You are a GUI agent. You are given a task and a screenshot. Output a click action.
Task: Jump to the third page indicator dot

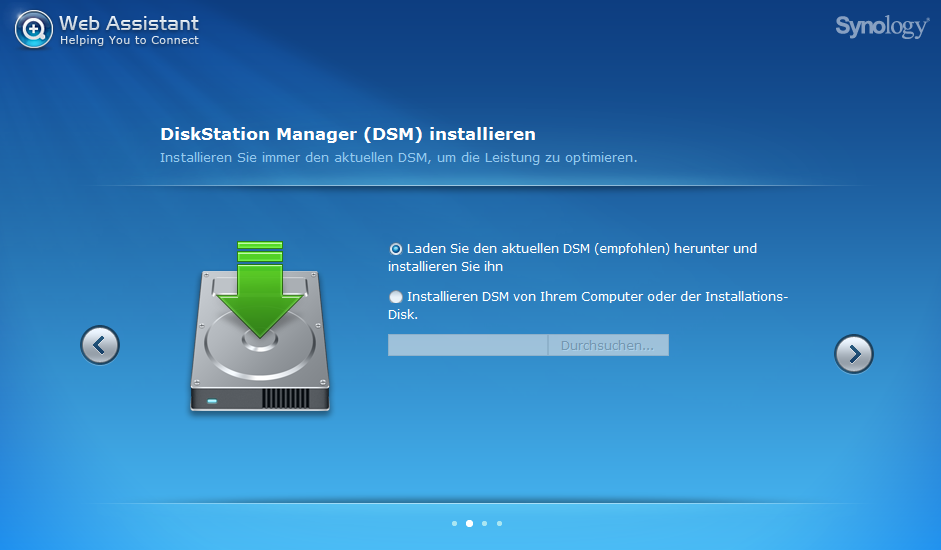click(484, 524)
